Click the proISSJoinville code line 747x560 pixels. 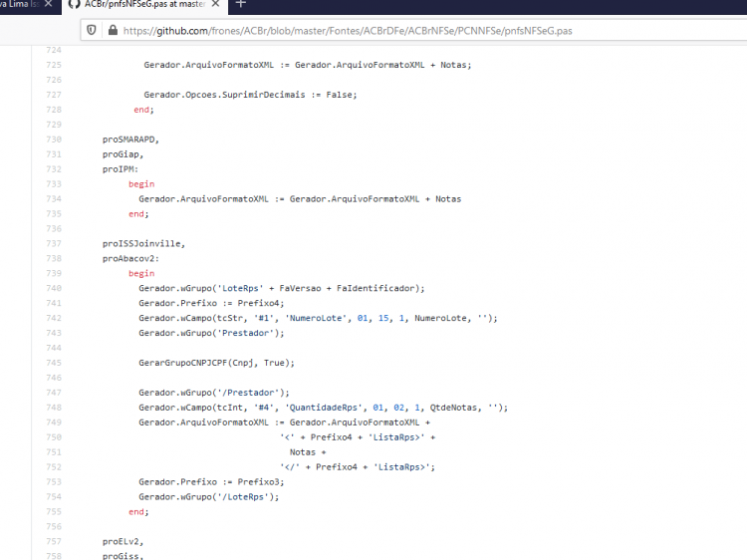click(143, 243)
